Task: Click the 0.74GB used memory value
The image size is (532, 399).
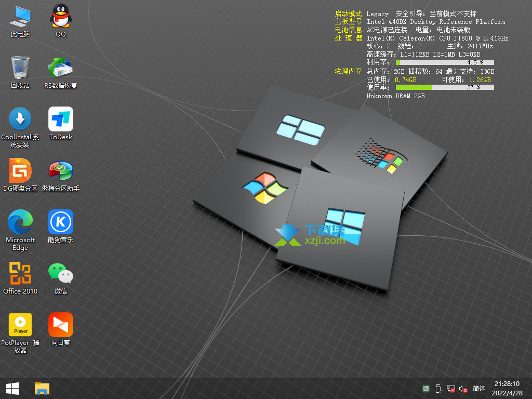Action: coord(406,79)
